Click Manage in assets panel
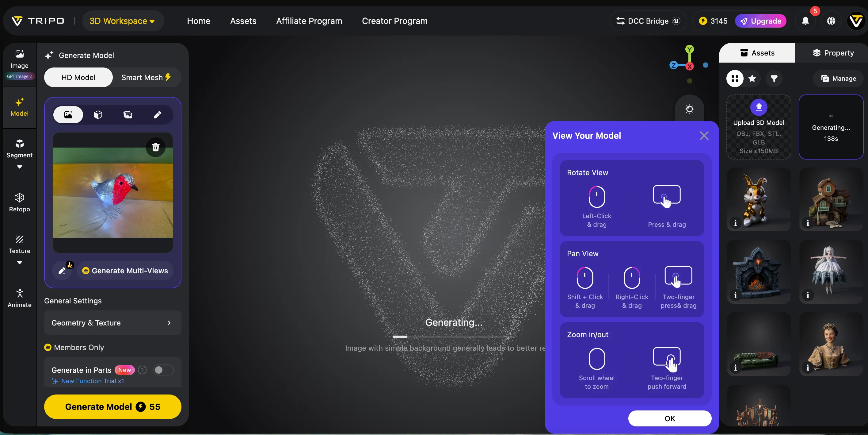The image size is (868, 435). point(838,79)
